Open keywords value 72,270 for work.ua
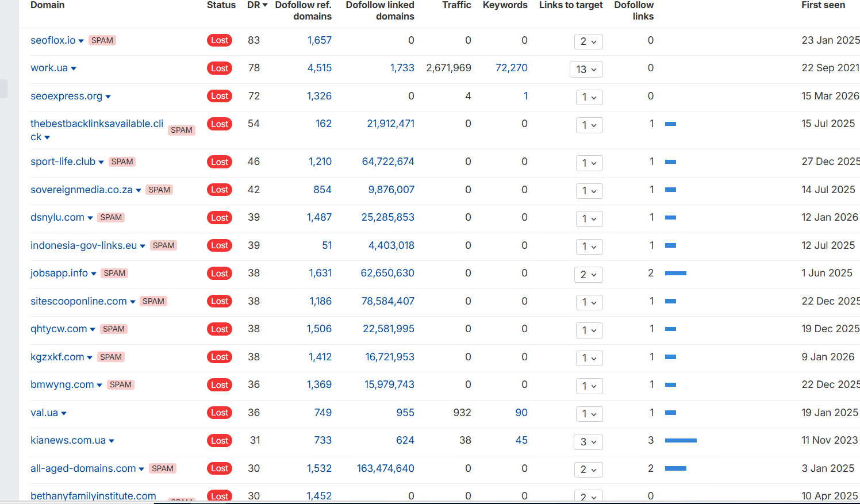 point(512,68)
